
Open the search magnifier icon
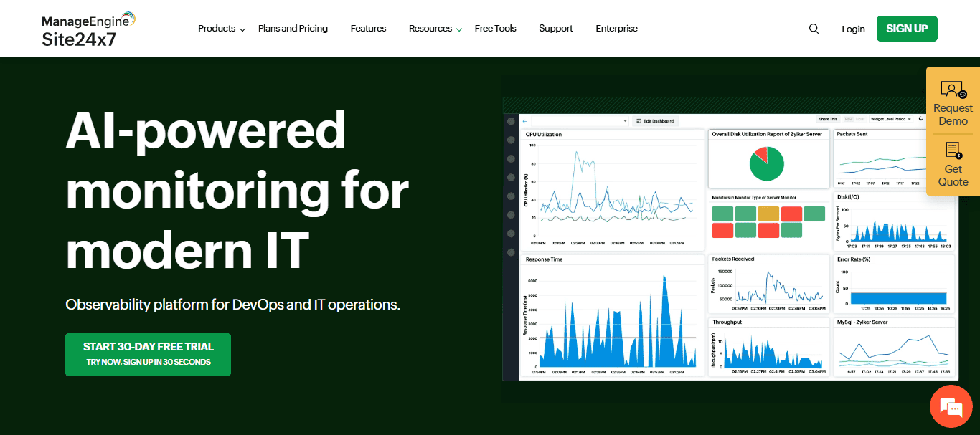pyautogui.click(x=814, y=29)
